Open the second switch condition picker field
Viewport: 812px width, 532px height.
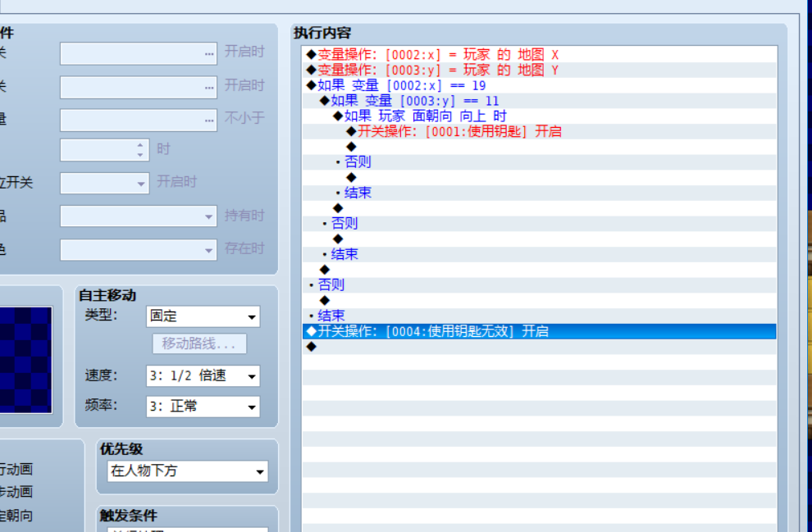tap(139, 87)
